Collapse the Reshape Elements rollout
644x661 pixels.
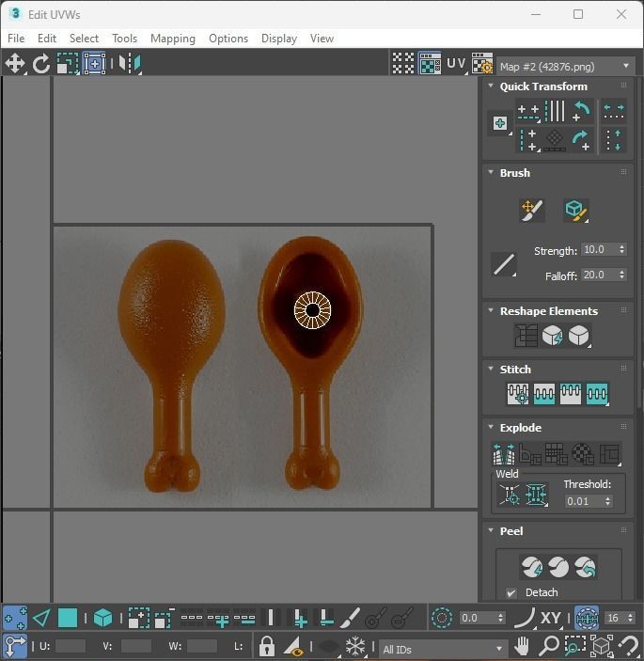click(491, 310)
